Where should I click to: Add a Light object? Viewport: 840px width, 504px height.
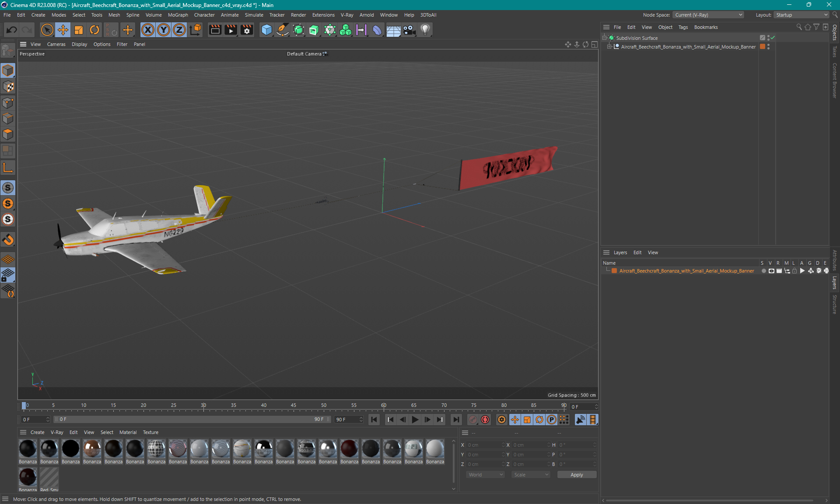425,30
